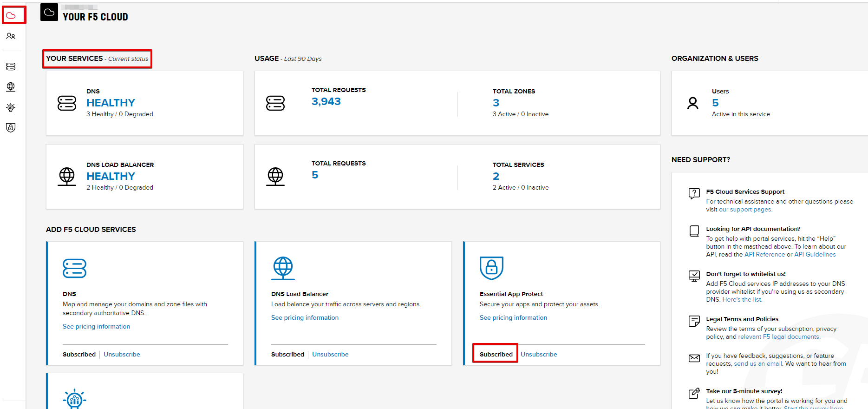Image resolution: width=868 pixels, height=409 pixels.
Task: Click the document icon beside Legal Terms and Policies
Action: 694,321
